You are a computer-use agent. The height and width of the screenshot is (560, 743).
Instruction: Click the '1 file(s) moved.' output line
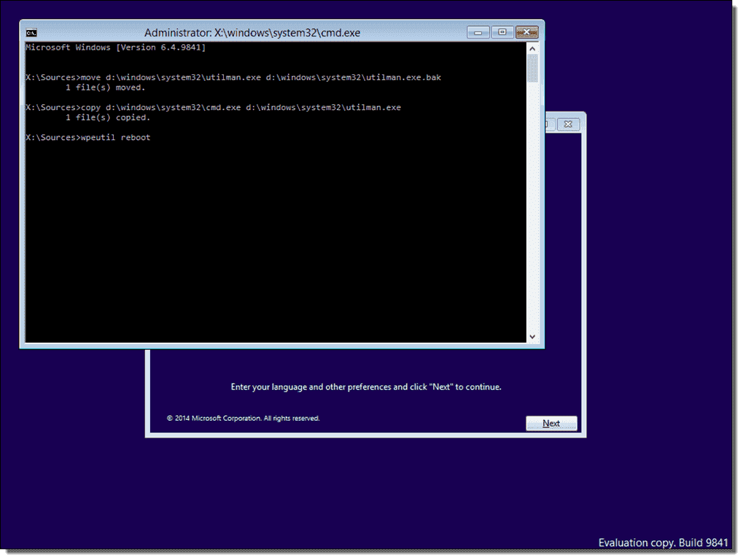point(106,87)
